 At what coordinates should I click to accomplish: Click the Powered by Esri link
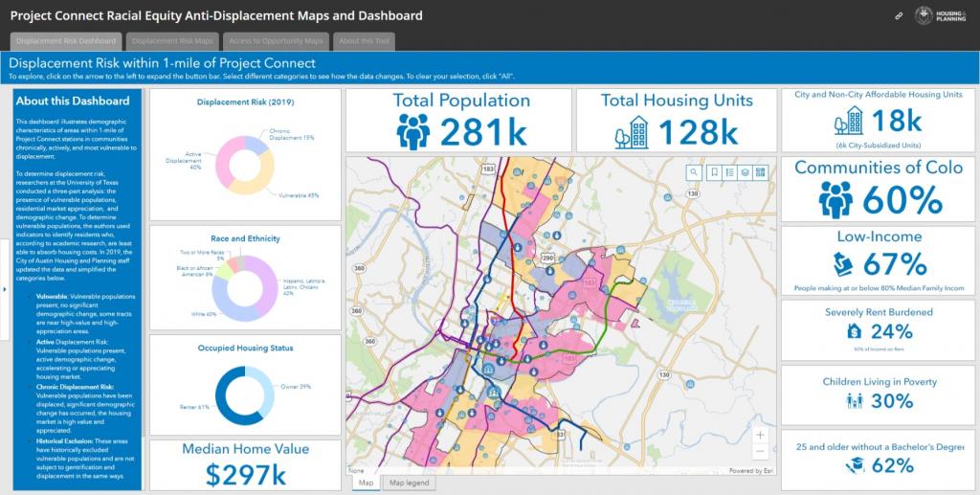click(x=749, y=471)
